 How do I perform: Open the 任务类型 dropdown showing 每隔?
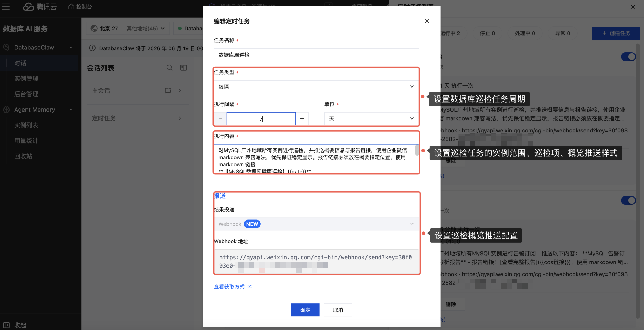point(316,86)
